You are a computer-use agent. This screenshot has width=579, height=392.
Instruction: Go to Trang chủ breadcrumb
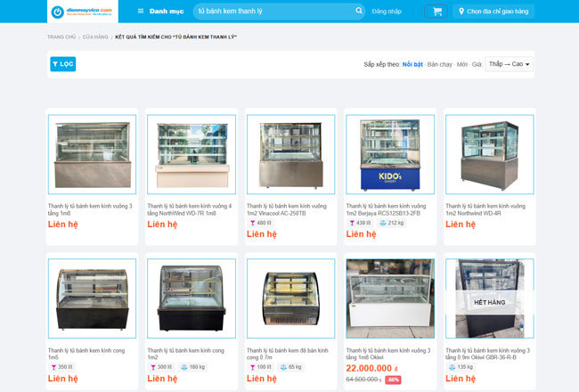click(61, 37)
